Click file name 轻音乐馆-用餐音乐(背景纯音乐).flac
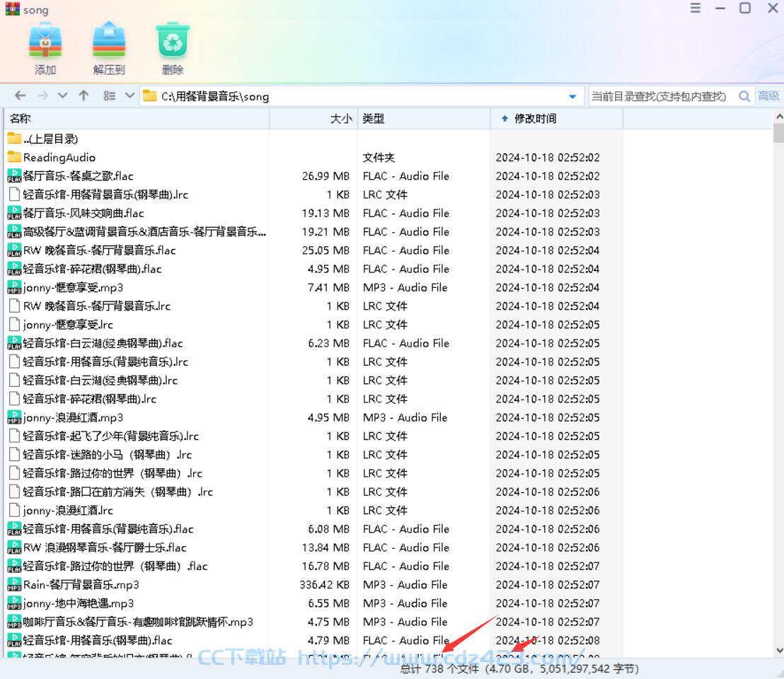Viewport: 784px width, 679px height. tap(108, 529)
